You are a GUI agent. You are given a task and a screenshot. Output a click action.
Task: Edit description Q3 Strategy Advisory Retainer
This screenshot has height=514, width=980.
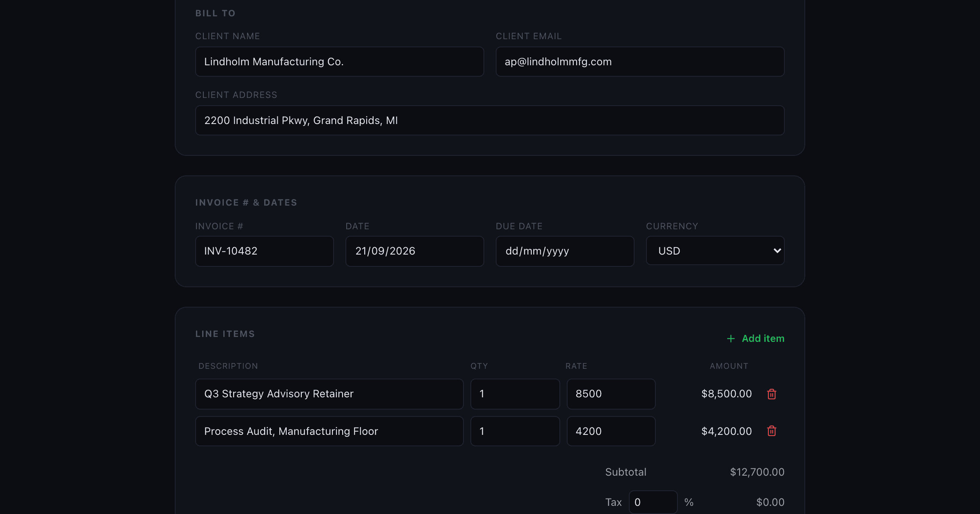(x=329, y=394)
